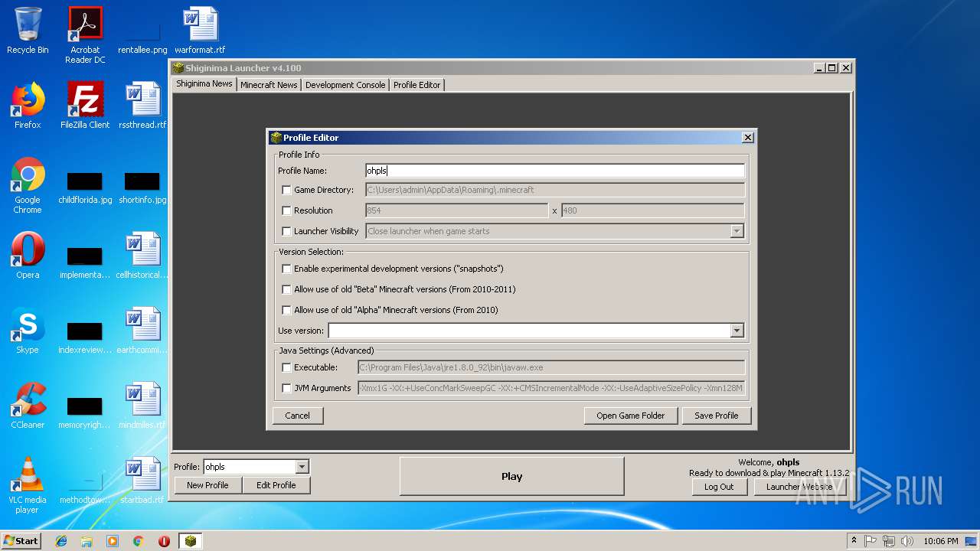
Task: Open the Profile selection dropdown
Action: tap(302, 467)
